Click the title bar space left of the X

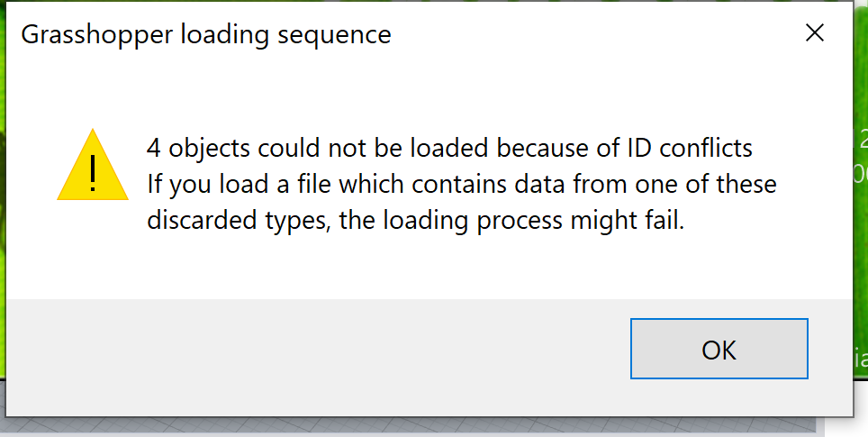tap(630, 34)
